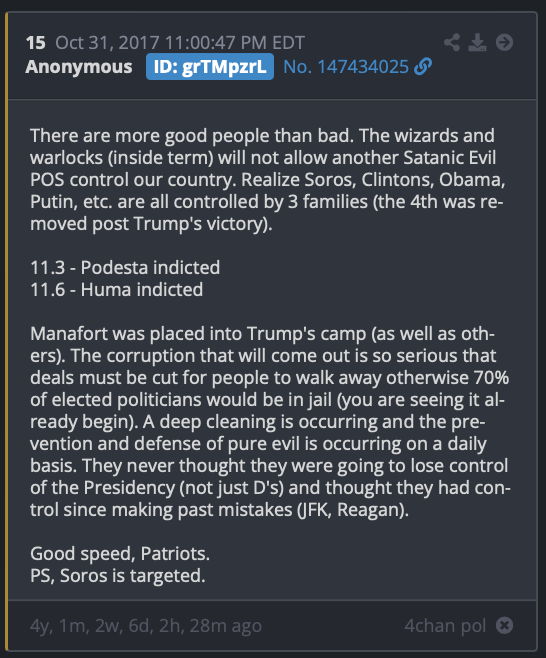Click the 4chan pol source label
Screen dimensions: 546x658
[445, 626]
